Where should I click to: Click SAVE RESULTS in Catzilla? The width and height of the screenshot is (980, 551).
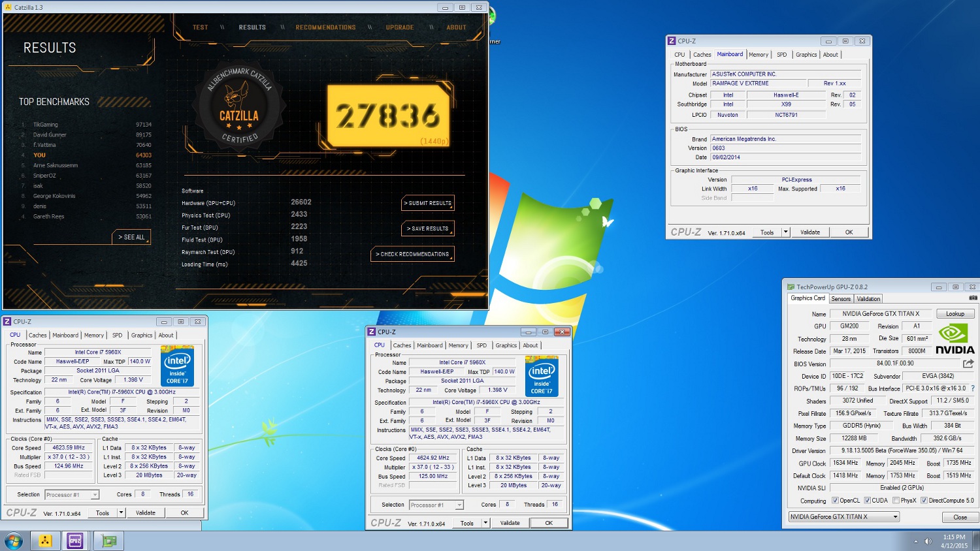point(428,228)
